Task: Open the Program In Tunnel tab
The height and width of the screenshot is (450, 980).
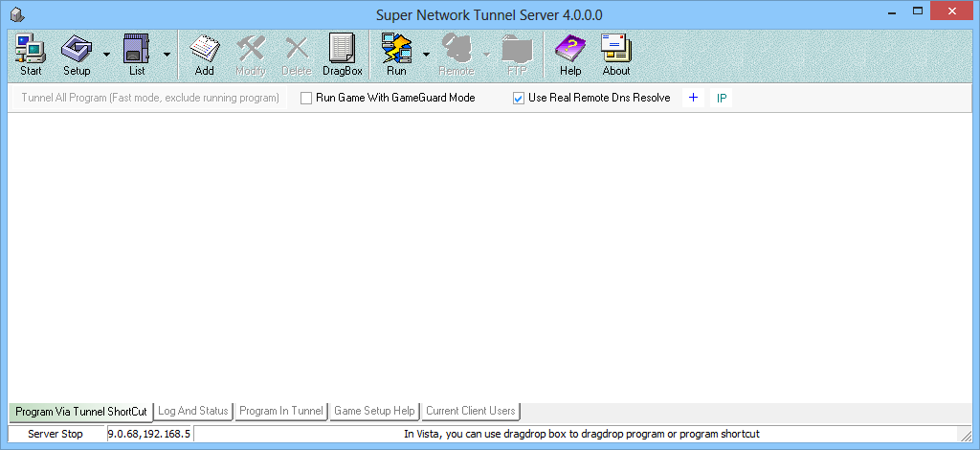Action: click(x=281, y=412)
